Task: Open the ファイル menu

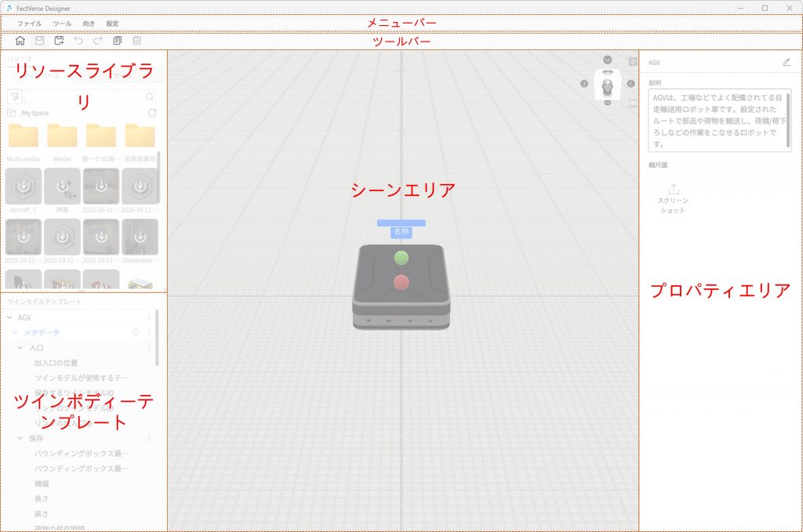Action: pos(29,24)
